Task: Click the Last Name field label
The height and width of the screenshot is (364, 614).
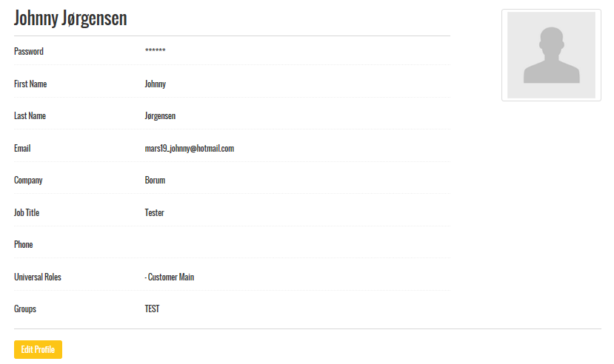Action: tap(30, 116)
